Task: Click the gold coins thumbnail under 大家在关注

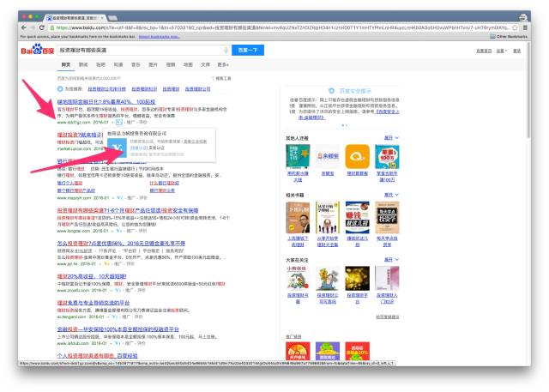Action: click(x=357, y=278)
